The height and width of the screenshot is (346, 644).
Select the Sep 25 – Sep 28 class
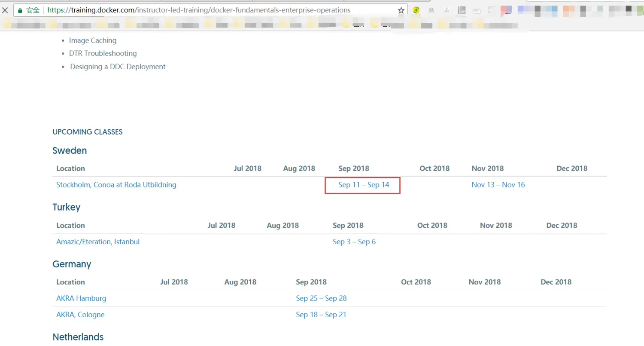coord(321,298)
